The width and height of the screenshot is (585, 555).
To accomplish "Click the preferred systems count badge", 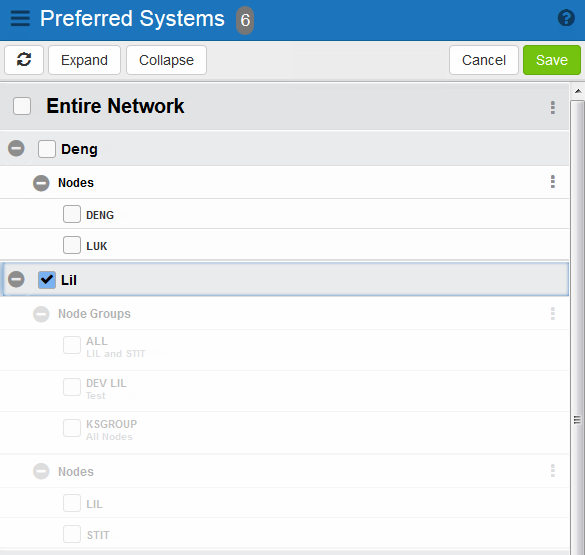I will (x=245, y=20).
